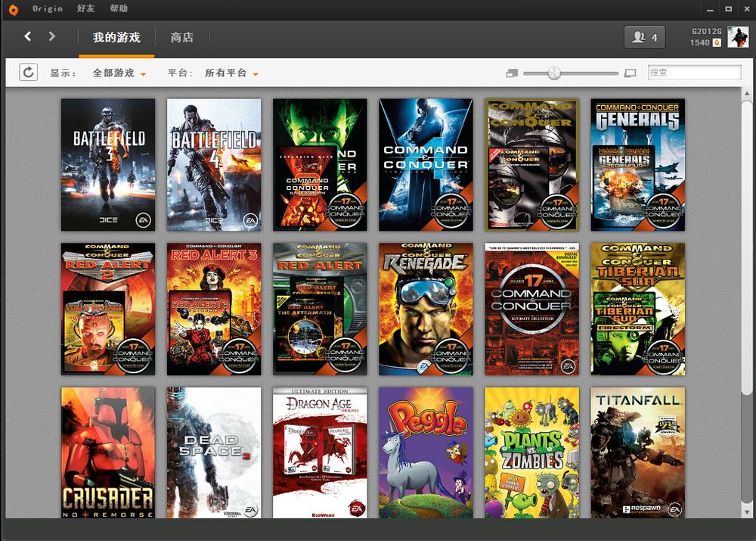Select the Plants vs Zombies cover

pos(531,452)
